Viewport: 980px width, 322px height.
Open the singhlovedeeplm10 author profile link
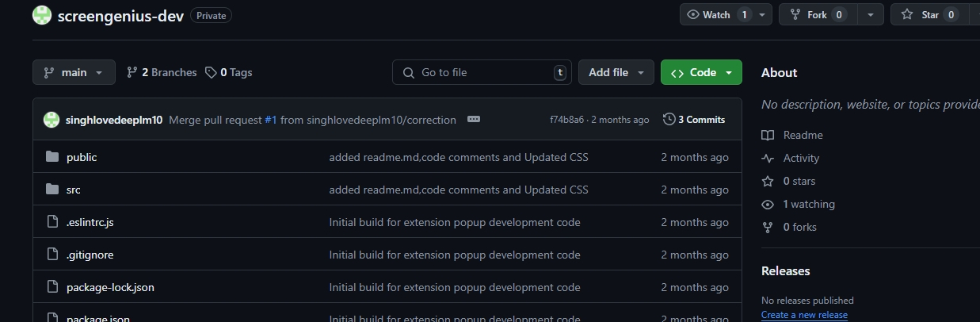click(114, 120)
